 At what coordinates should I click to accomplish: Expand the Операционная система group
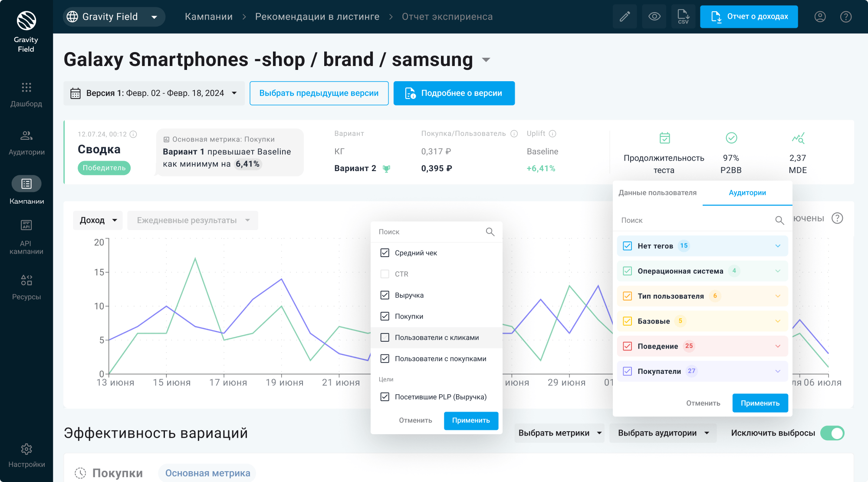(777, 271)
